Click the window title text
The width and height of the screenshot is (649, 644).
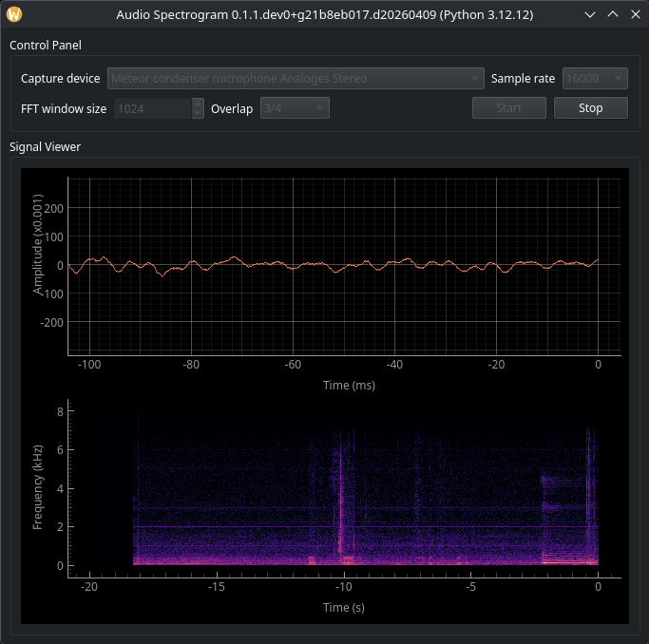point(325,15)
